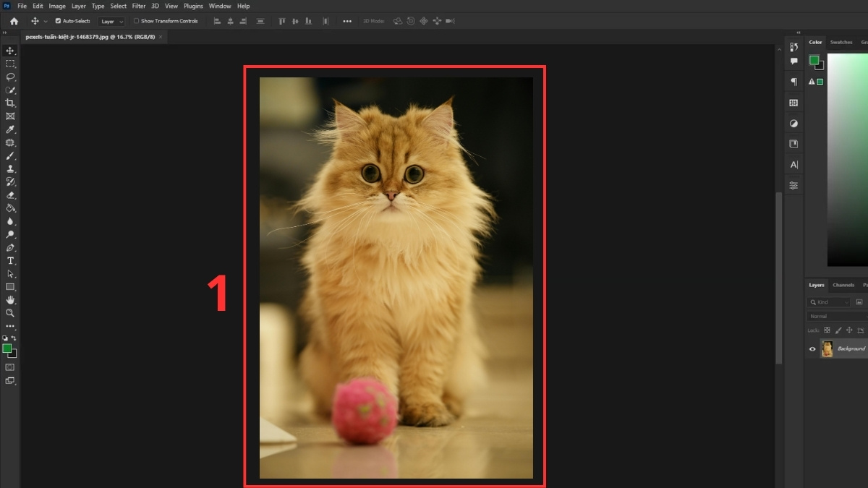Click align left edges icon
The image size is (868, 488).
click(218, 21)
